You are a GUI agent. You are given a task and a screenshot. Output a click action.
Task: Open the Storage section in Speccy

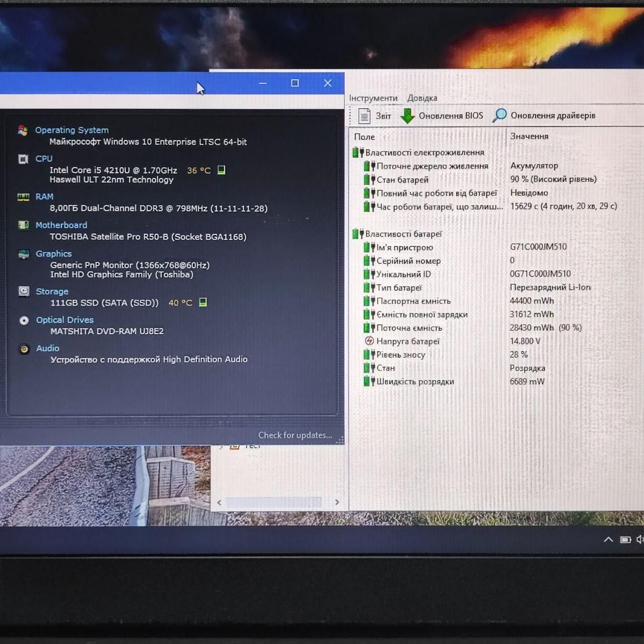pos(52,291)
